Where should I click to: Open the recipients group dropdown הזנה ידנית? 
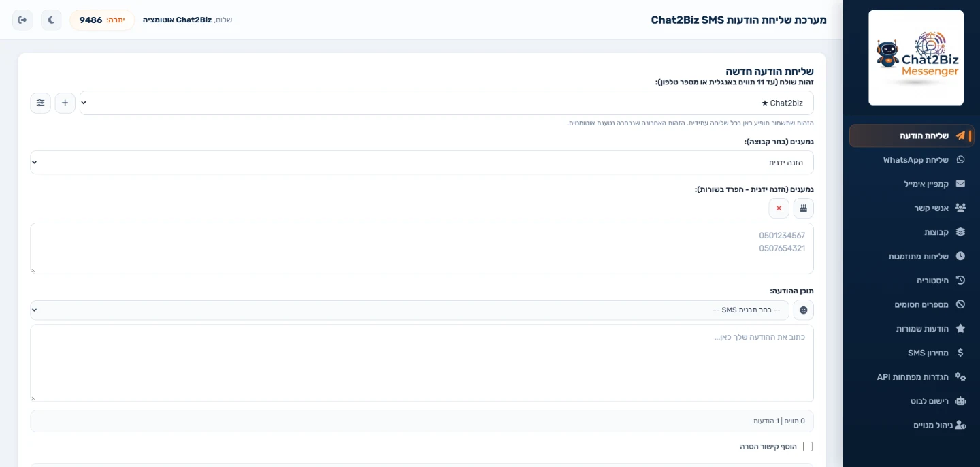tap(422, 163)
